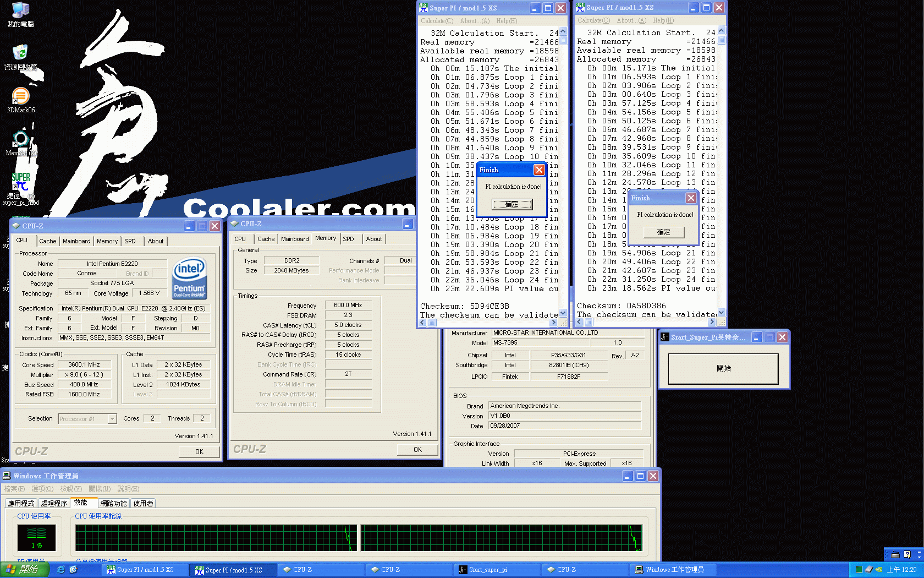The width and height of the screenshot is (924, 578).
Task: Click the Frequency 600.0 MHz field
Action: [x=348, y=305]
